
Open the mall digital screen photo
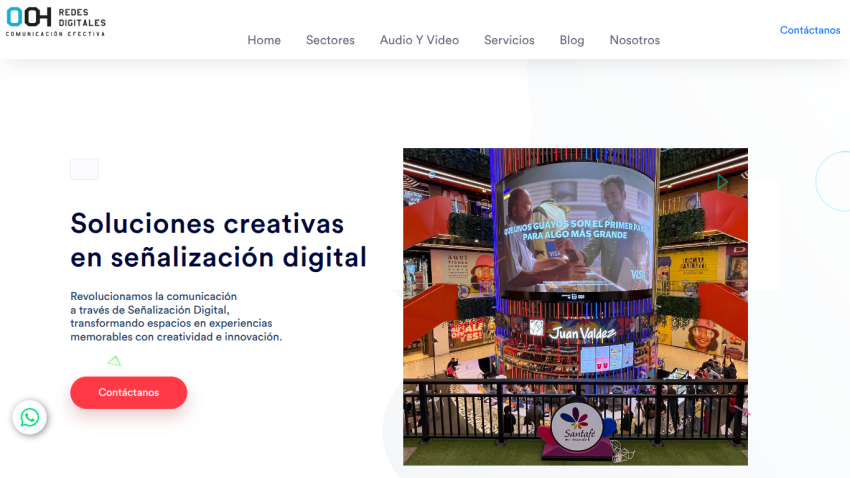click(x=575, y=307)
